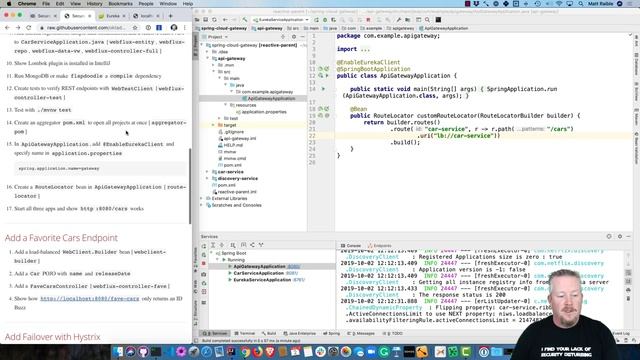
Task: Click the Project panel locate target icon
Action: (x=283, y=37)
